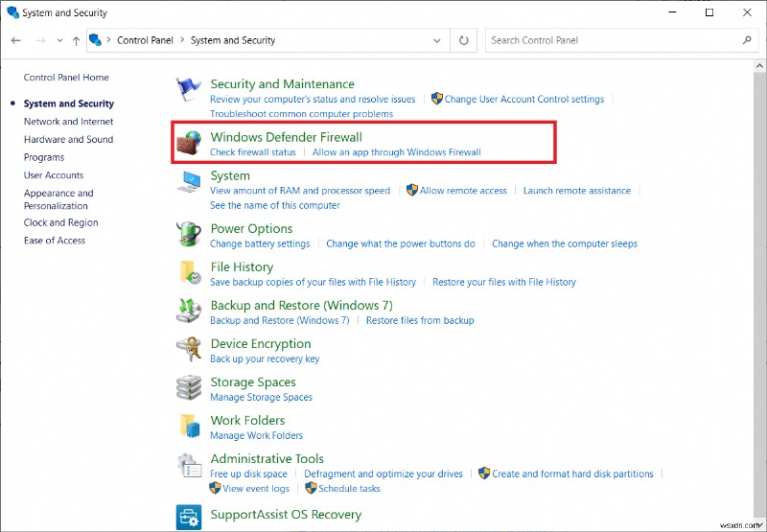
Task: Open the recent locations dropdown arrow
Action: pyautogui.click(x=59, y=40)
